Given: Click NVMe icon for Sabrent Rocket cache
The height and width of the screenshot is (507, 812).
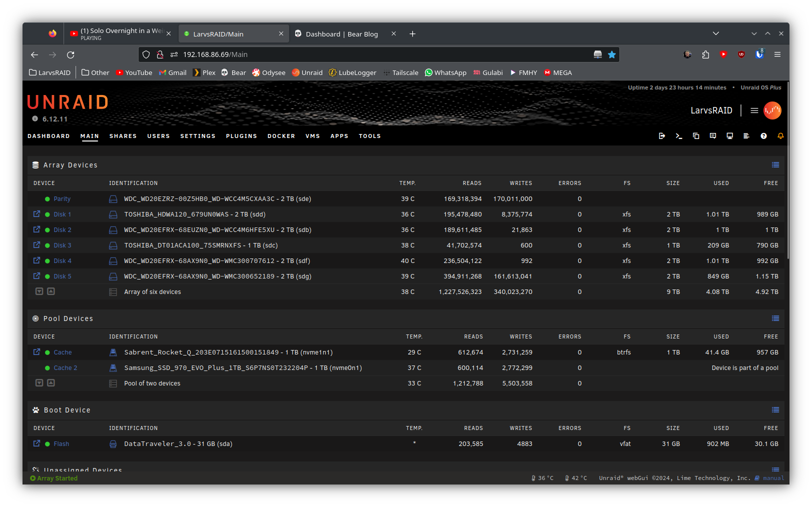Looking at the screenshot, I should coord(113,352).
